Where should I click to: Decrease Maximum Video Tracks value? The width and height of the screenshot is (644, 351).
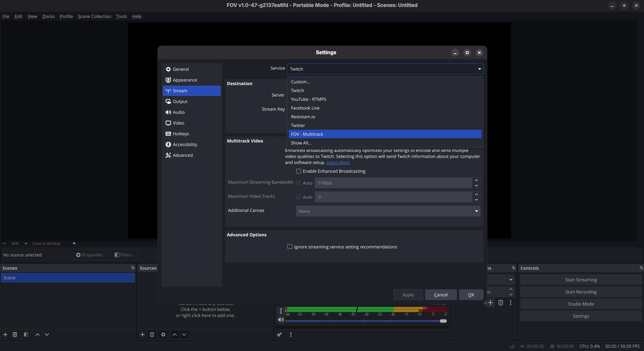pos(476,200)
